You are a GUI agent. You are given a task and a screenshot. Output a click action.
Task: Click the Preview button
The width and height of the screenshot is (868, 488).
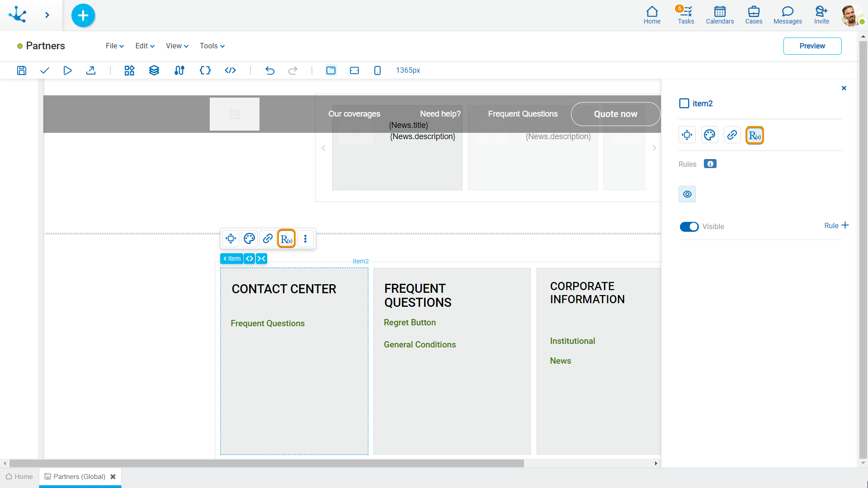pos(812,46)
